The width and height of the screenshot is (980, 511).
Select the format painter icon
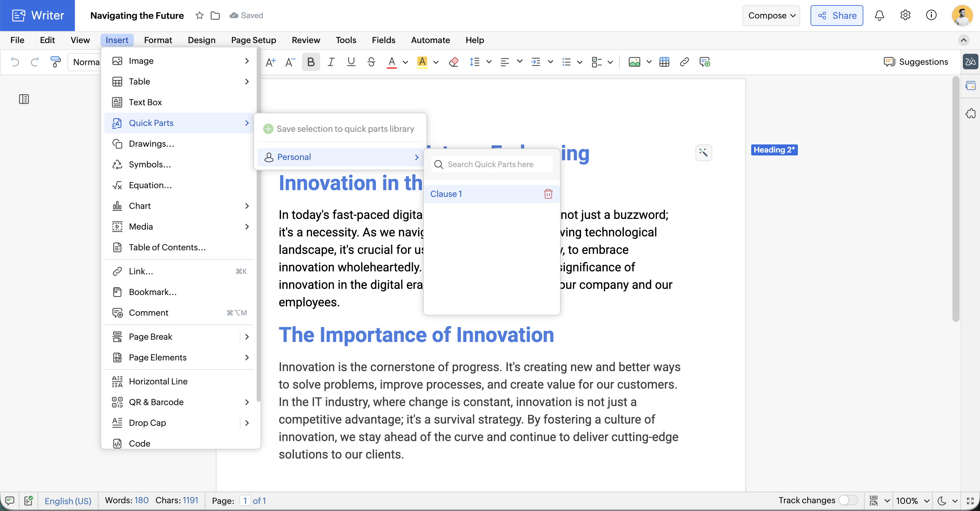coord(55,62)
